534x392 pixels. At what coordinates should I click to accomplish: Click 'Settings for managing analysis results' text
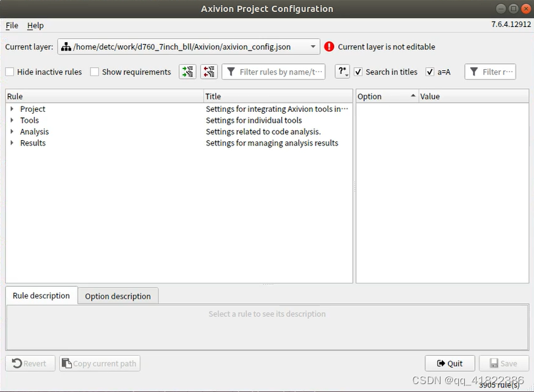272,143
